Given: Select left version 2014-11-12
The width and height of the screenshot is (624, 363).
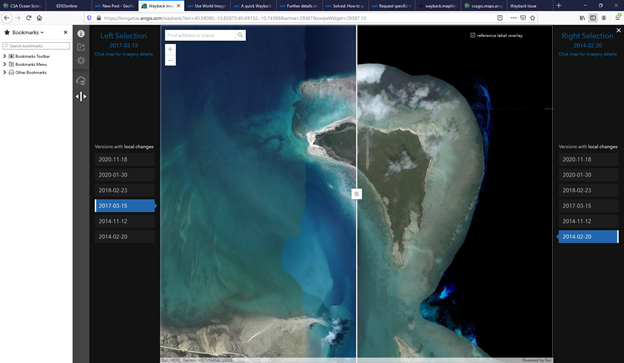Looking at the screenshot, I should (x=125, y=221).
